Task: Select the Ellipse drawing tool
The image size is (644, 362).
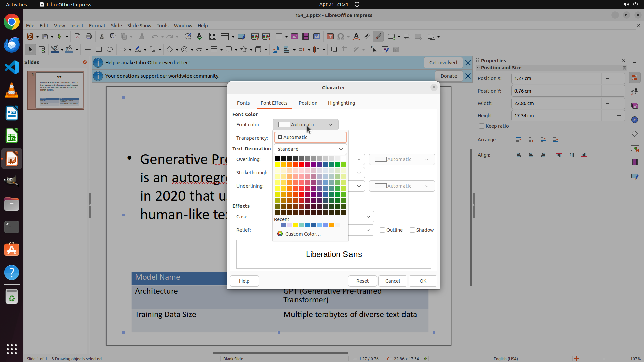Action: (x=110, y=50)
